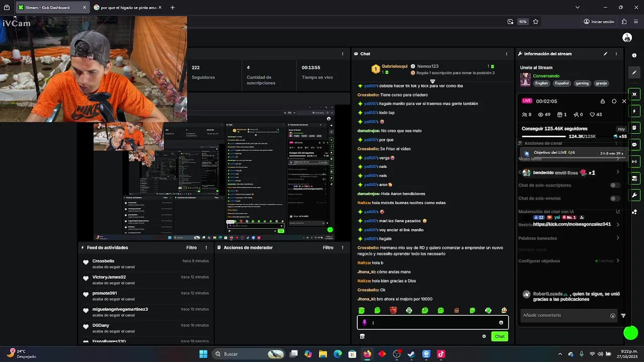Click the padlock icon in LIVE overlay

[603, 101]
